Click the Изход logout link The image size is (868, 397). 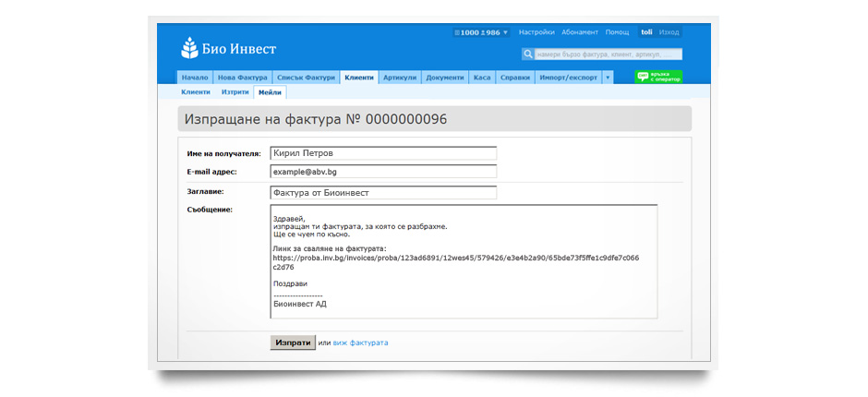pyautogui.click(x=669, y=32)
